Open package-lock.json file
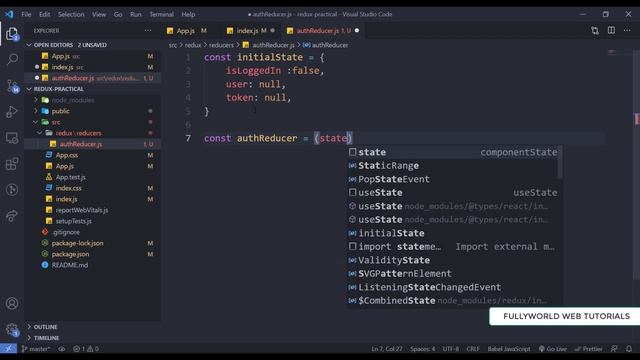The width and height of the screenshot is (640, 360). (x=93, y=243)
